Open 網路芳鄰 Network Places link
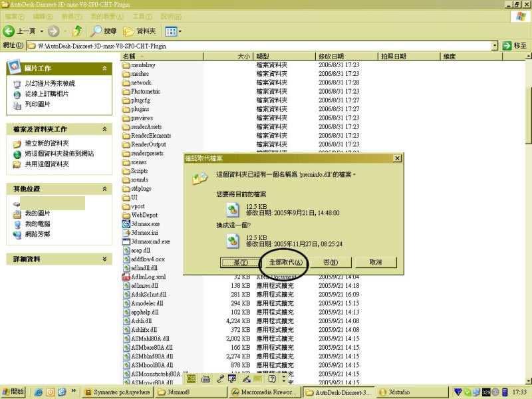Viewport: 532px width, 399px height. click(x=37, y=234)
